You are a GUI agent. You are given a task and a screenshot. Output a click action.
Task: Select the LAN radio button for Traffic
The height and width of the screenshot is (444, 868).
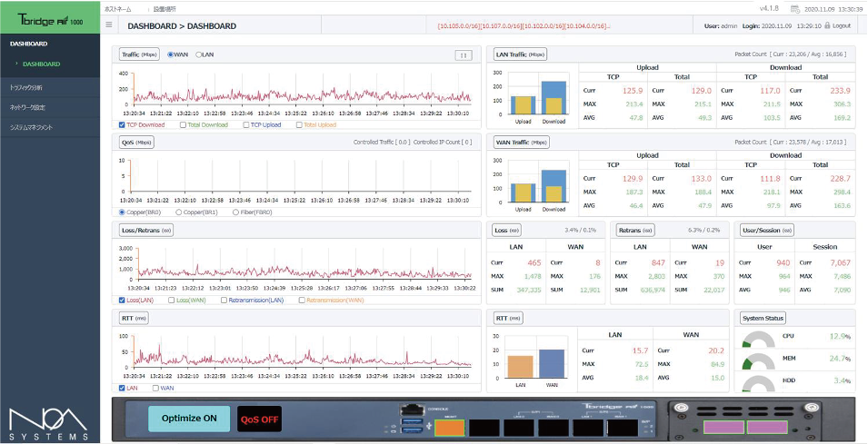[x=199, y=55]
